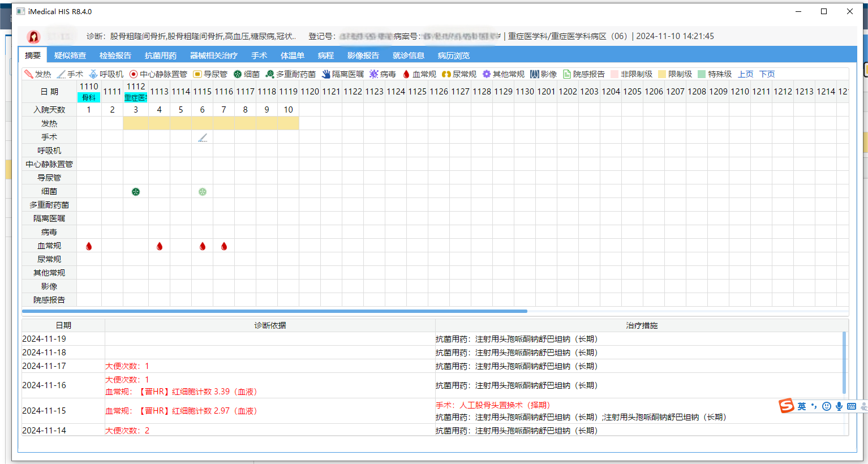868x464 pixels.
Task: Switch to the 手术 tab
Action: 259,55
